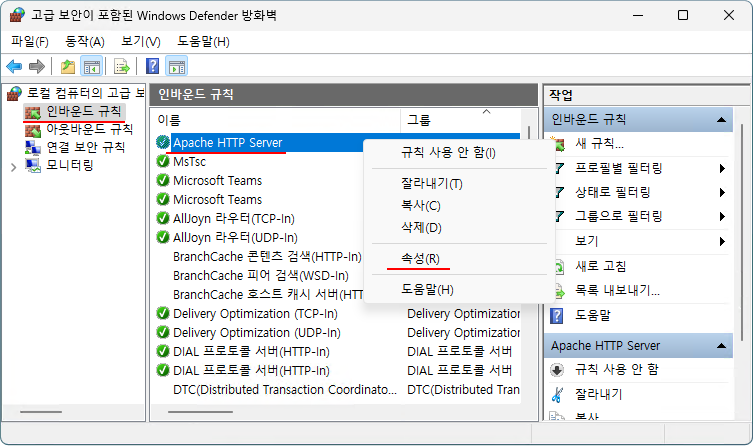Open the 프로필별 필터링 submenu arrow
Image resolution: width=753 pixels, height=446 pixels.
click(x=722, y=169)
